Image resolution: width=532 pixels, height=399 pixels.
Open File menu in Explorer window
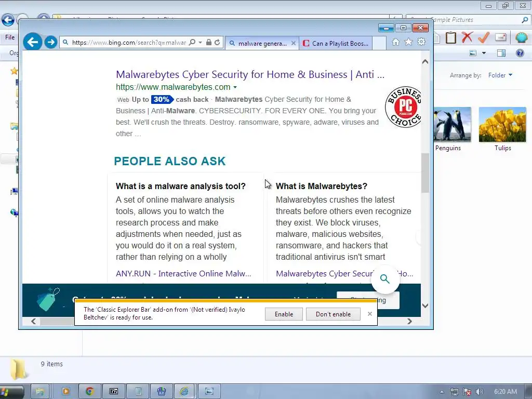[x=10, y=37]
